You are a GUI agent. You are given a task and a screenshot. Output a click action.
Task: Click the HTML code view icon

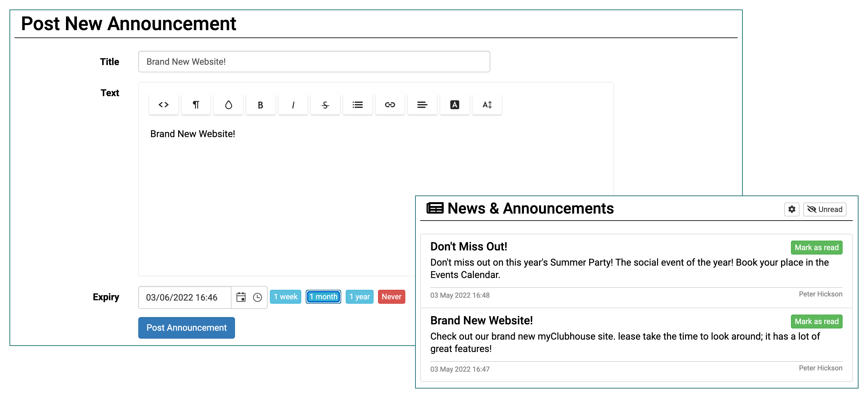point(163,105)
